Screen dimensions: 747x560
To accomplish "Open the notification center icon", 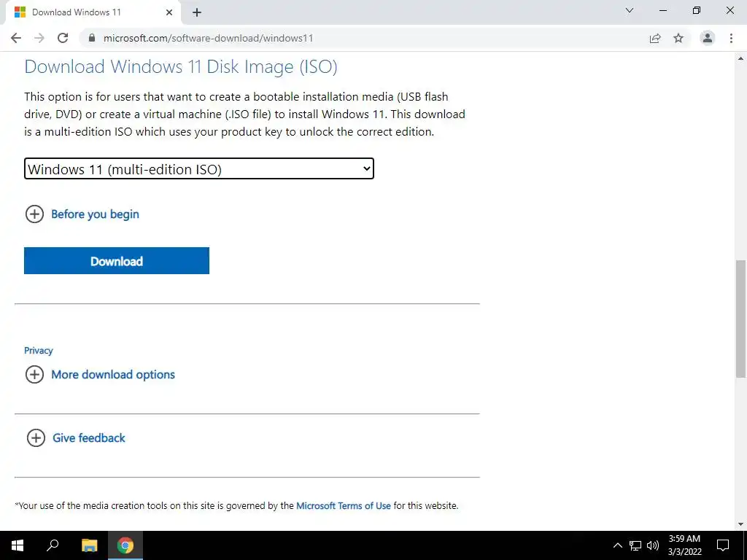I will [723, 545].
